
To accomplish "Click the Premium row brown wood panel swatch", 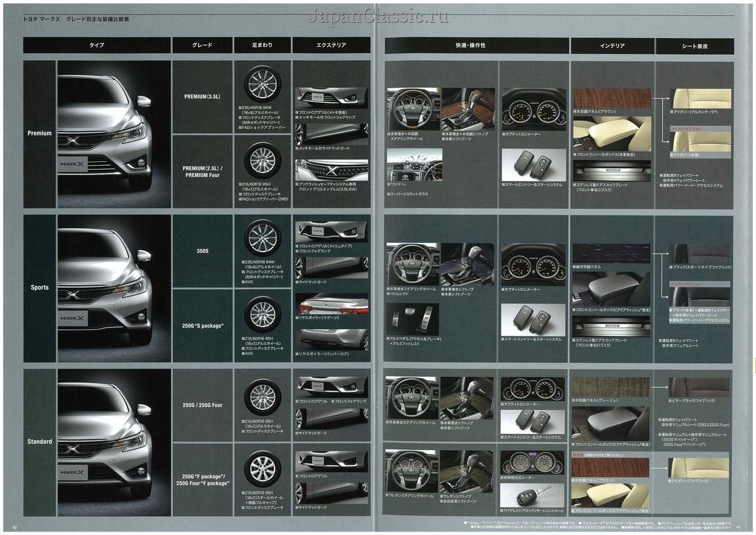I will 612,98.
